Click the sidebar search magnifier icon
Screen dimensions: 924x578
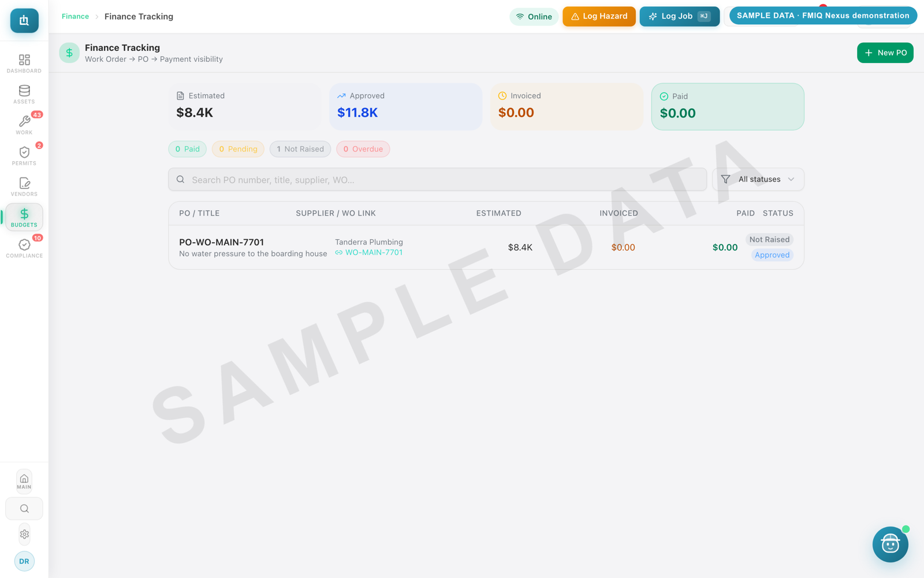click(x=24, y=509)
